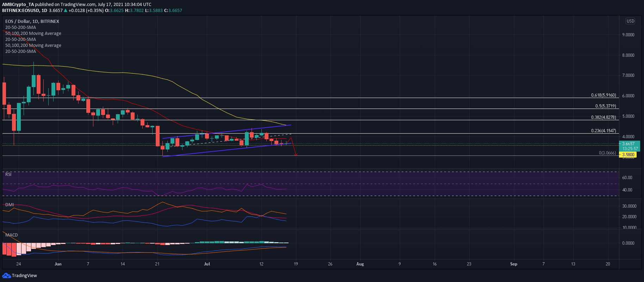Click the 21 date label on time axis

(x=157, y=264)
